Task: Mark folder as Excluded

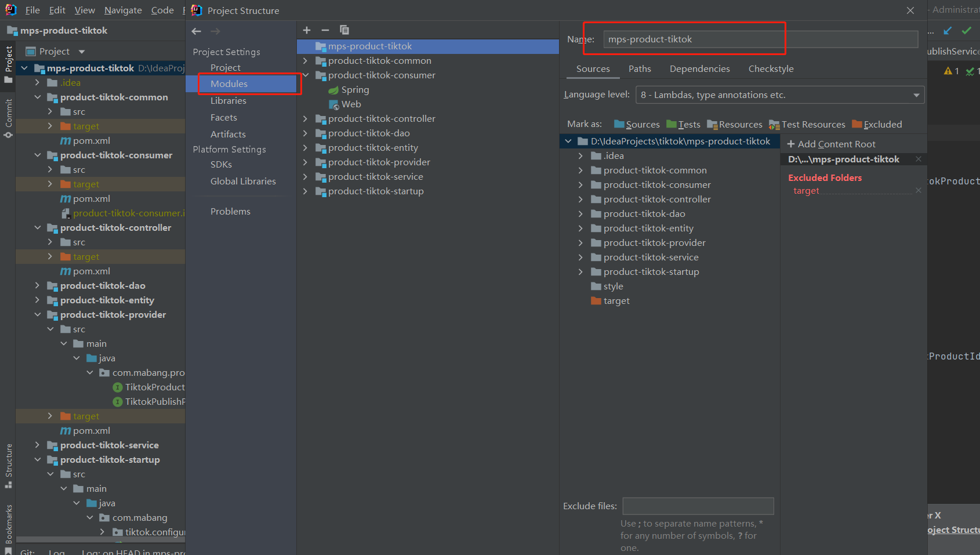Action: pyautogui.click(x=877, y=124)
